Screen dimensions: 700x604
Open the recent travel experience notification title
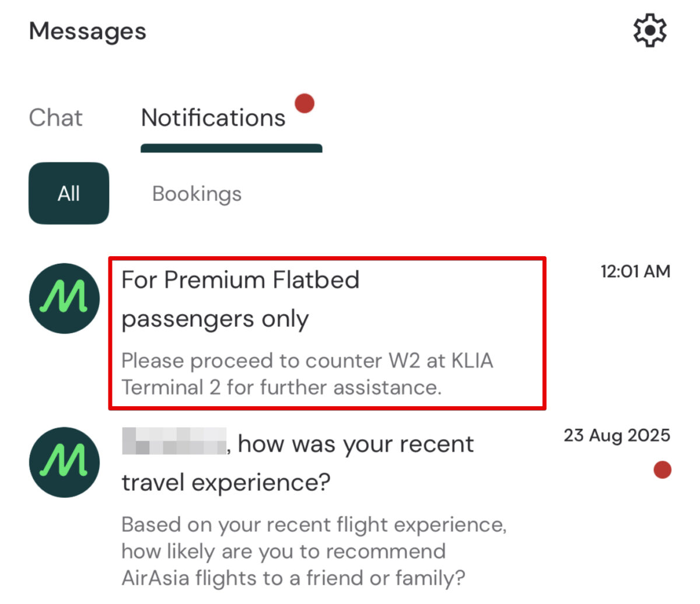point(355,445)
